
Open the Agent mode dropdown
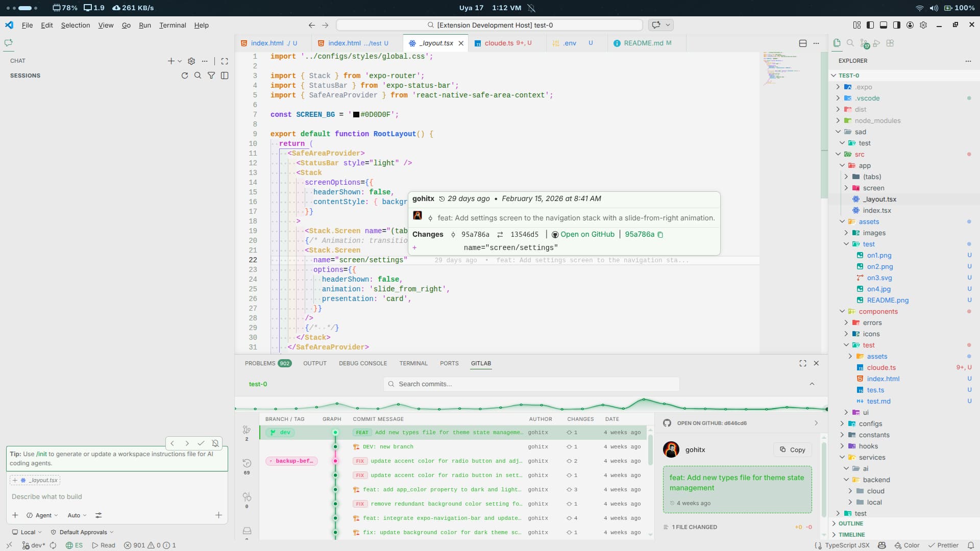[43, 515]
